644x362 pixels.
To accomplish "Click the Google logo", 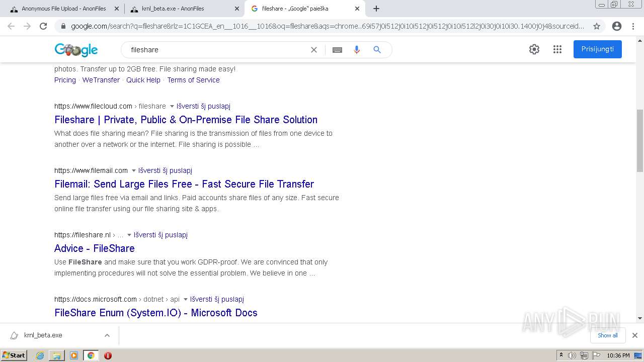I will point(76,50).
